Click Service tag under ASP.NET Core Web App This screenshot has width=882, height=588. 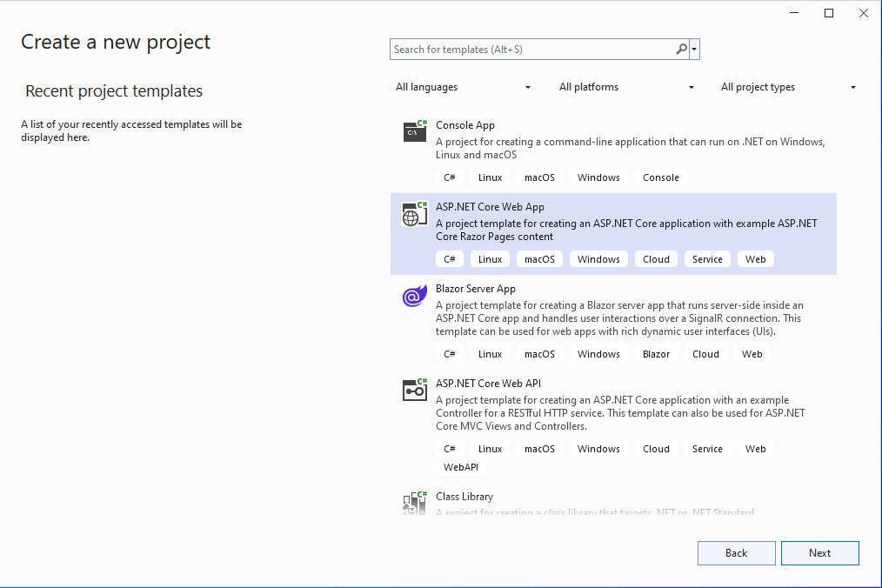coord(707,259)
